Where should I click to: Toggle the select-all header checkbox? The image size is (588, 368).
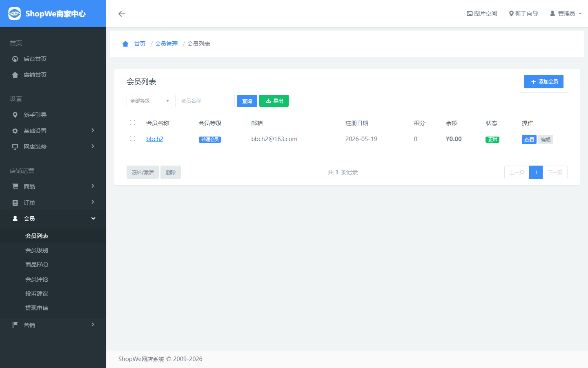pyautogui.click(x=132, y=122)
